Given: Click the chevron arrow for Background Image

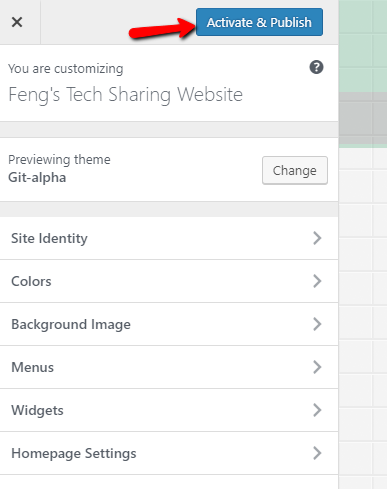Looking at the screenshot, I should click(x=317, y=324).
